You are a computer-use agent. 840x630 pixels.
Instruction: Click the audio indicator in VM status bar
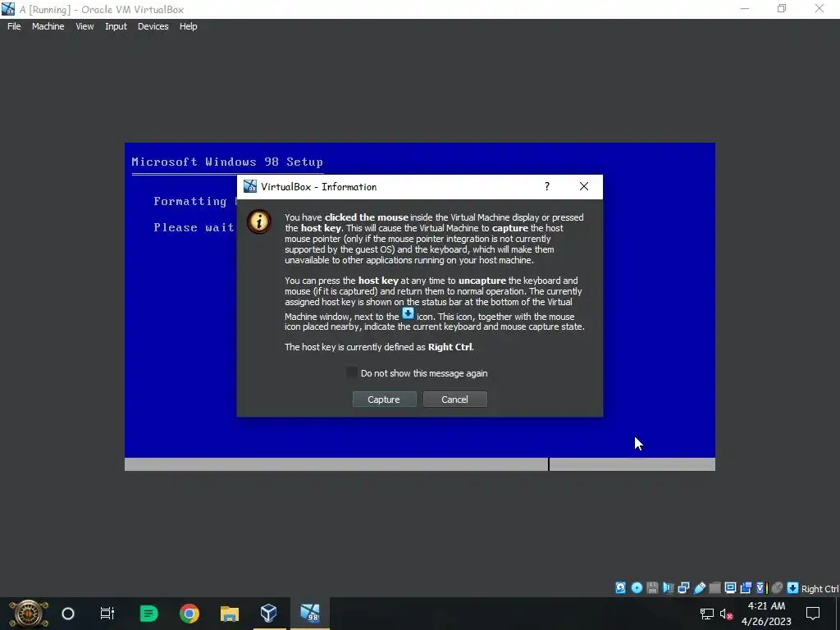[668, 587]
